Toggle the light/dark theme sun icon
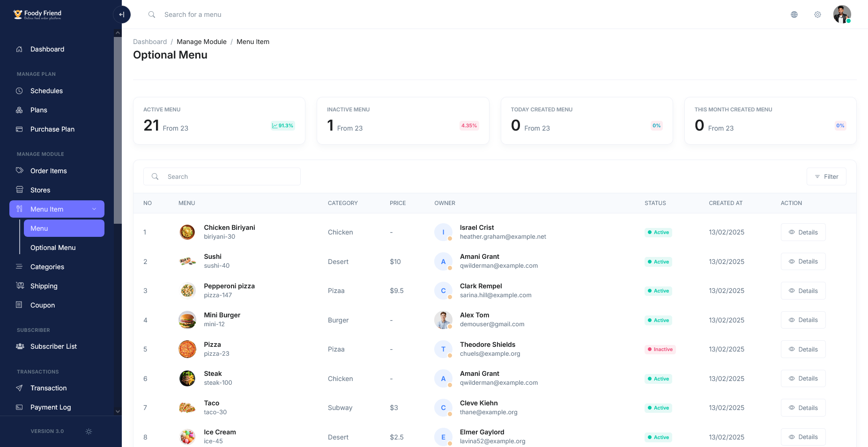 89,432
